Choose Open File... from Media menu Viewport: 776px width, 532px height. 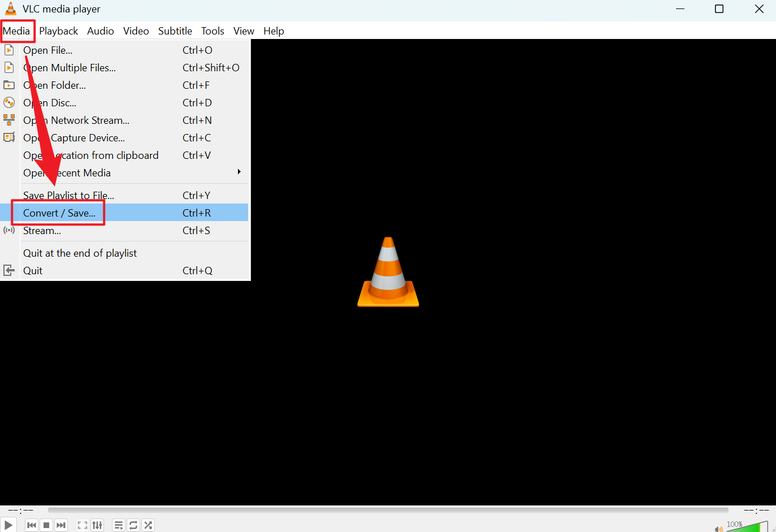[x=124, y=50]
